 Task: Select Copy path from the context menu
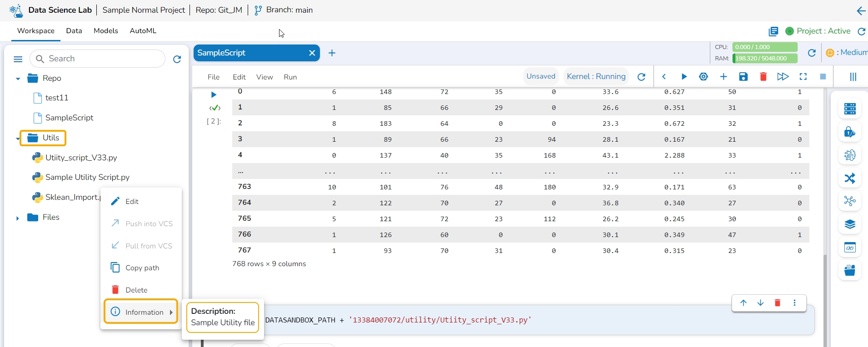point(142,268)
